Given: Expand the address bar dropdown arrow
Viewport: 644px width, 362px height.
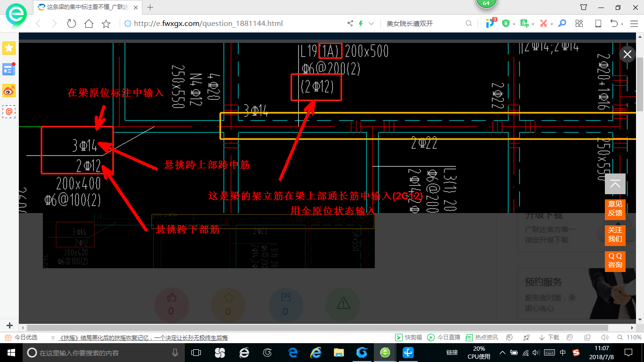Looking at the screenshot, I should (x=372, y=24).
